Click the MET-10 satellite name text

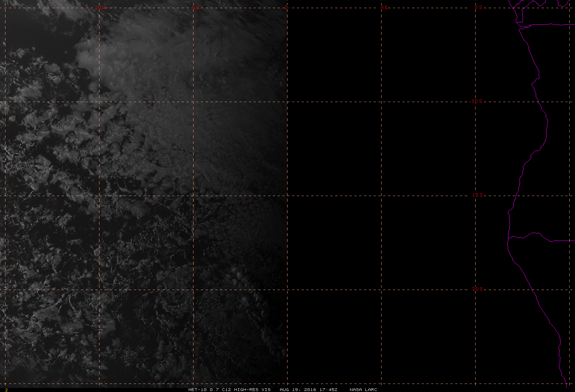click(197, 389)
